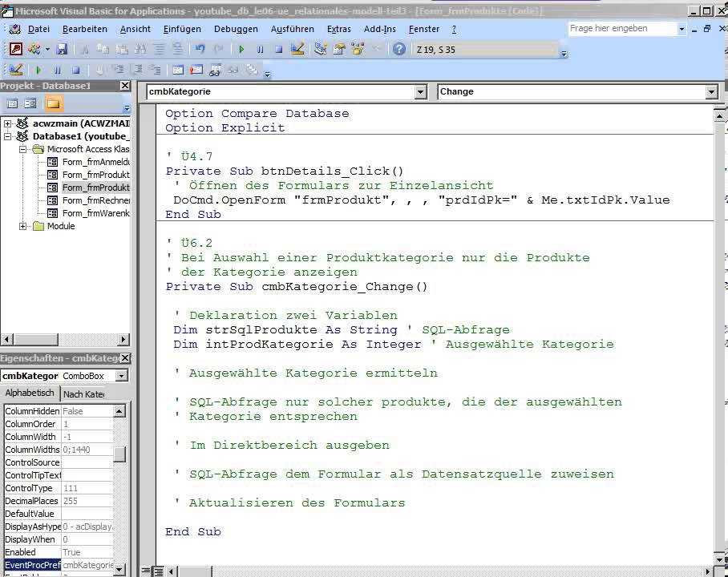Click Project panel horizontal scrollbar thumb

pos(35,340)
